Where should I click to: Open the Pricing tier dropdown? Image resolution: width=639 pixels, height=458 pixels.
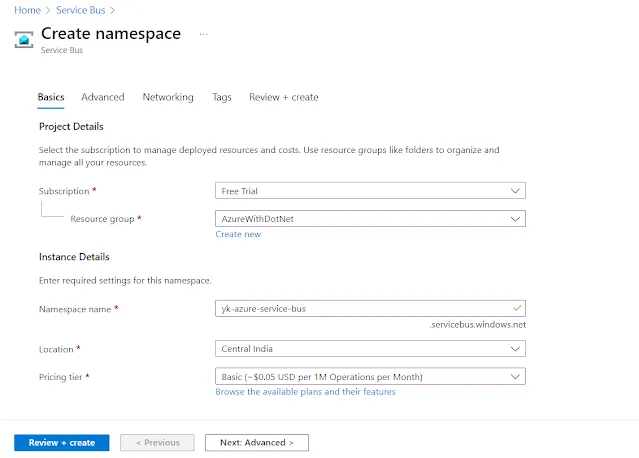(370, 376)
